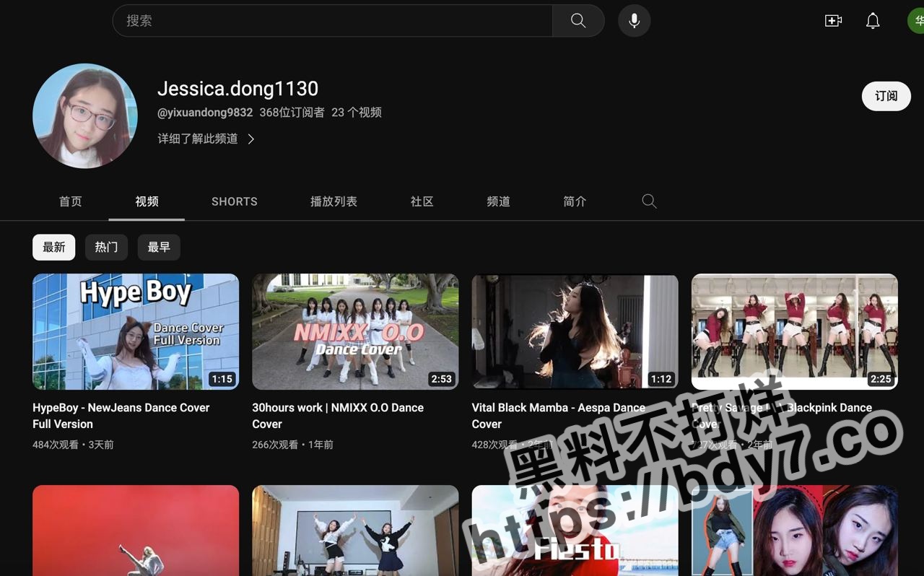Open the three-faces collage video thumbnail

795,531
